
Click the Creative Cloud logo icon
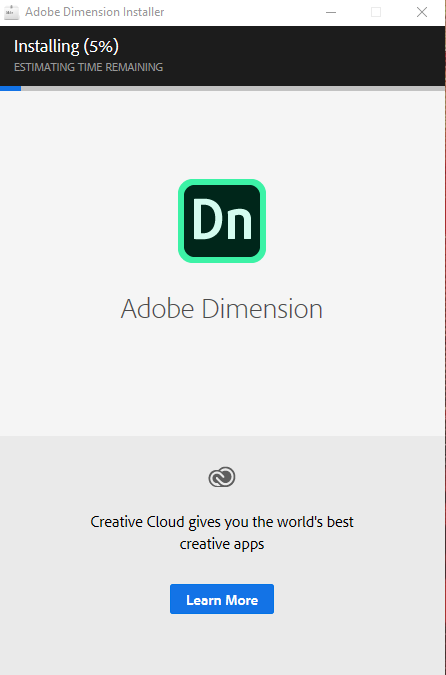coord(222,477)
